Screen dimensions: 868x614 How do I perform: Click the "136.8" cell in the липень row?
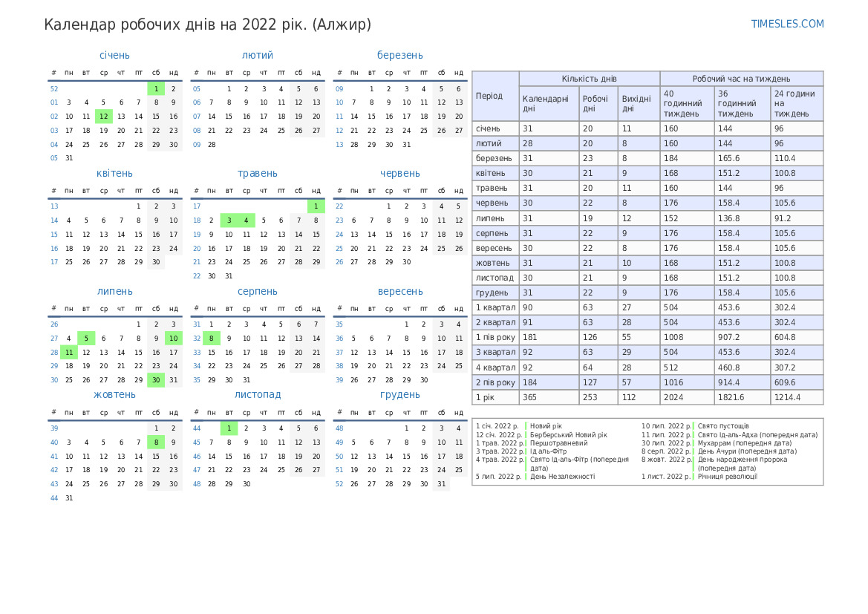coord(742,218)
